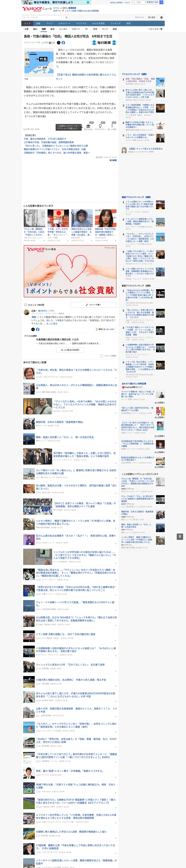The width and height of the screenshot is (186, 868).
Task: Focus the ウェブ検索 box at top right
Action: coord(138,2)
